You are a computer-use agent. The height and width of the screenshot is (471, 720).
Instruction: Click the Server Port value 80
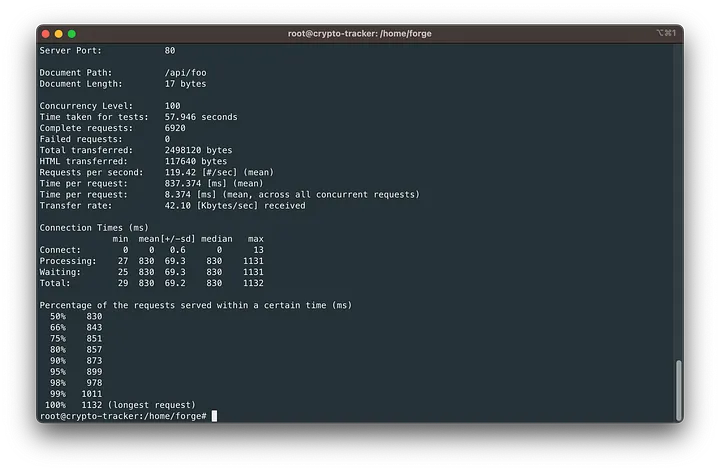coord(170,50)
